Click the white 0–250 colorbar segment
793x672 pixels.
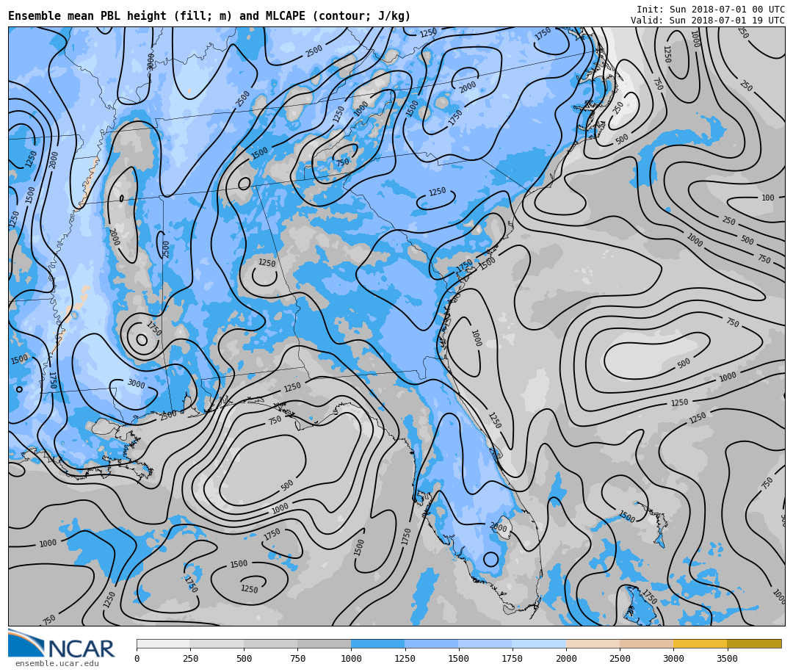pos(163,643)
